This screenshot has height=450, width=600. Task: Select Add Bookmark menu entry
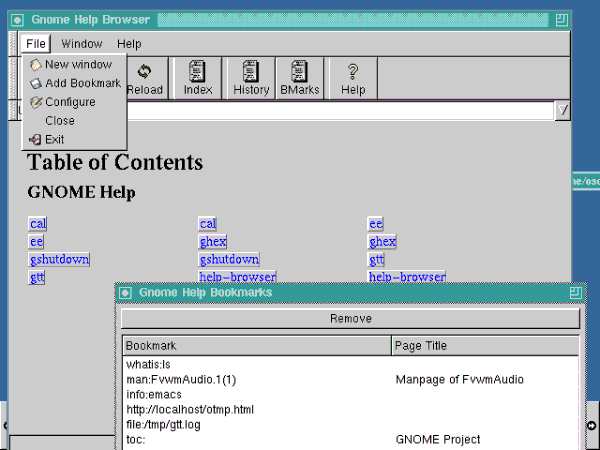click(x=82, y=83)
